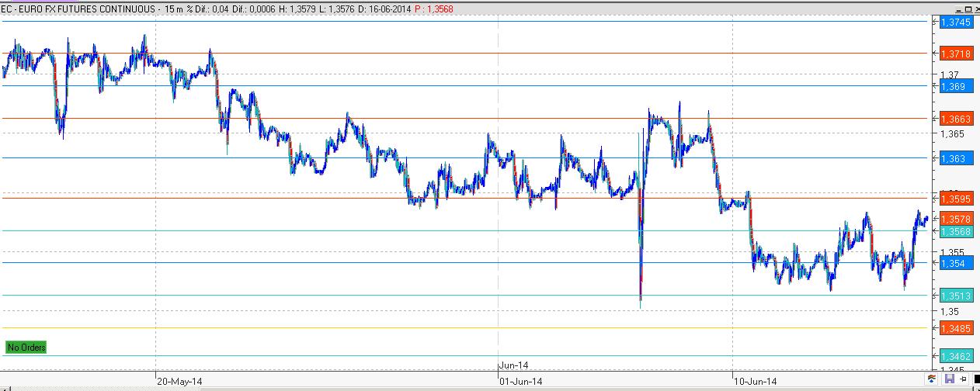
Task: Open the black color swatch
Action: pyautogui.click(x=977, y=379)
